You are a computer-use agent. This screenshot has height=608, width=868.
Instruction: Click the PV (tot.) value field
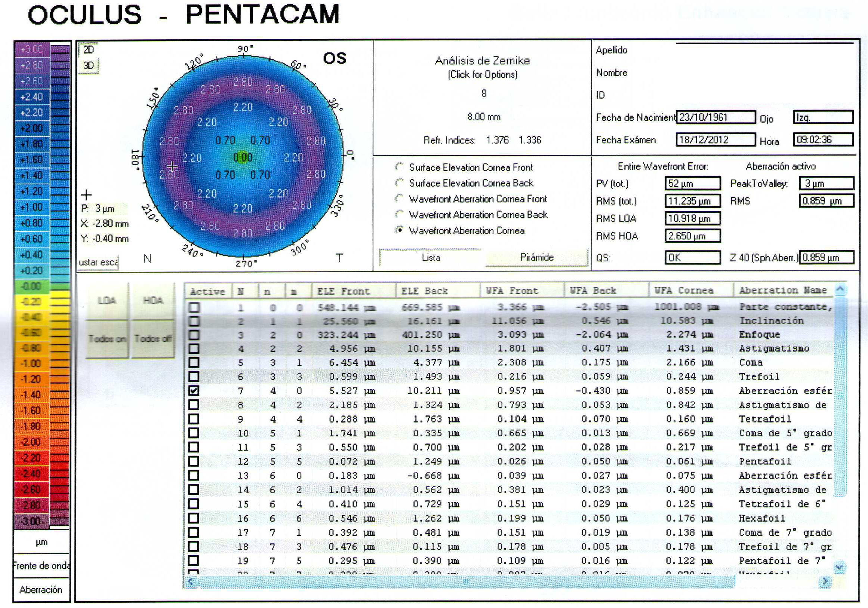tap(693, 183)
